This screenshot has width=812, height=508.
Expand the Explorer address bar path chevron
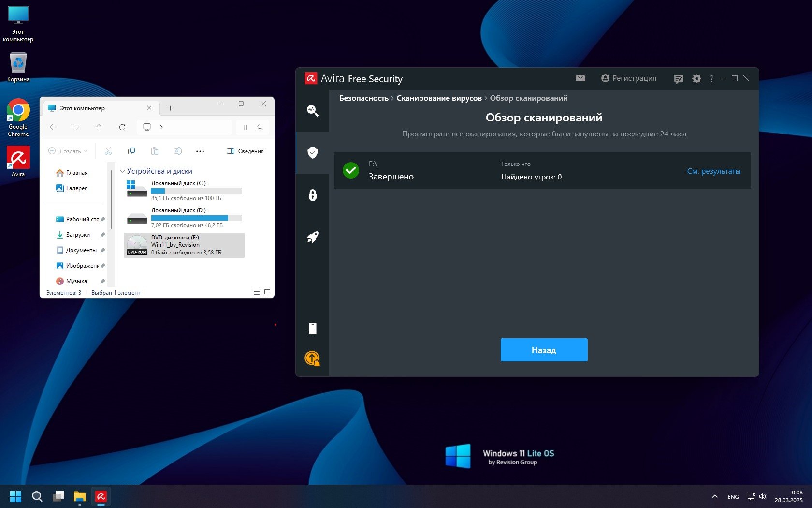click(x=161, y=127)
